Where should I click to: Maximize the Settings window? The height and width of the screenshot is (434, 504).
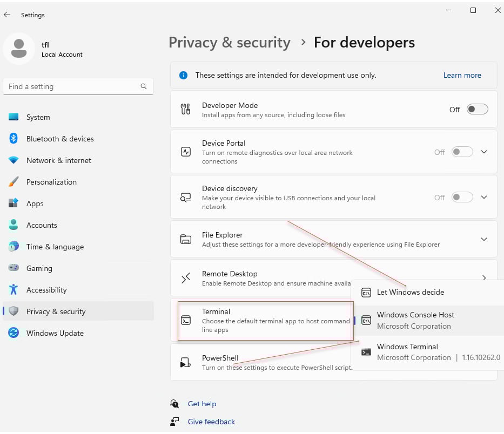473,10
